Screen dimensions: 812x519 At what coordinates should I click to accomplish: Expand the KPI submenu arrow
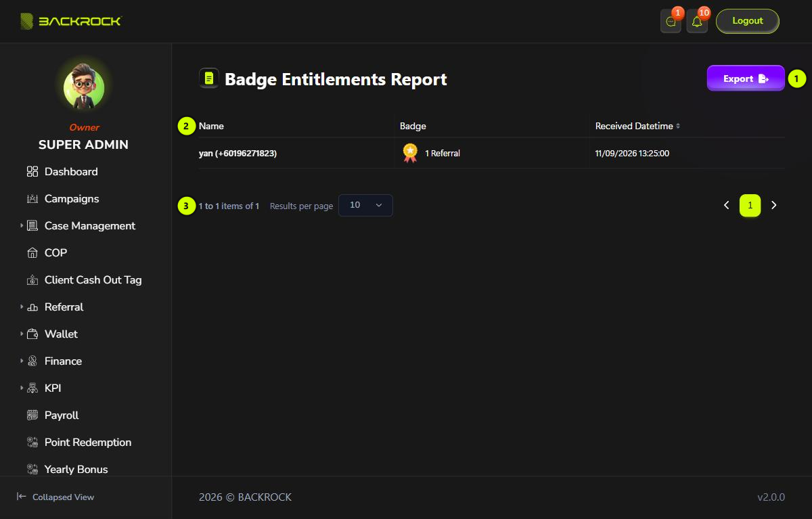(x=22, y=388)
